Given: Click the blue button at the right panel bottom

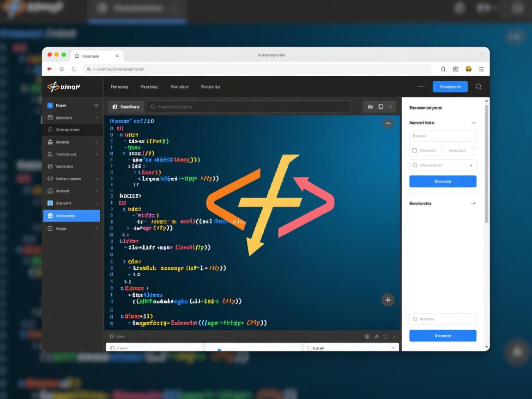Looking at the screenshot, I should [442, 336].
